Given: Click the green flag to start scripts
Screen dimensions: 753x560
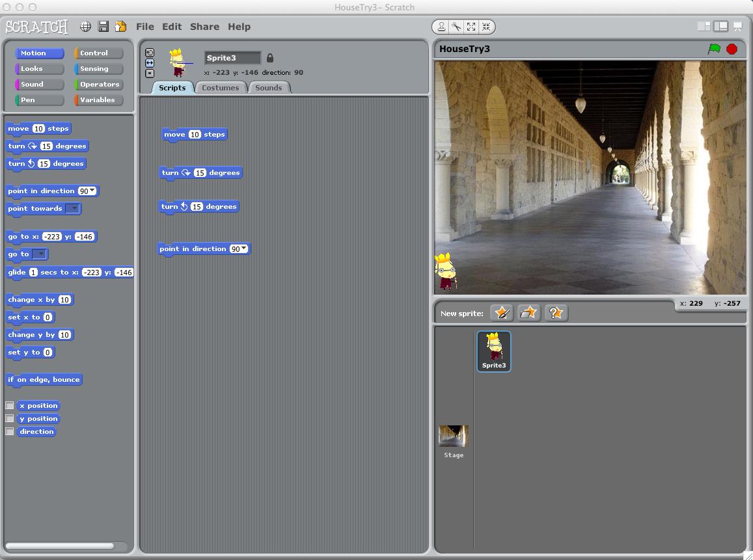Looking at the screenshot, I should 714,49.
